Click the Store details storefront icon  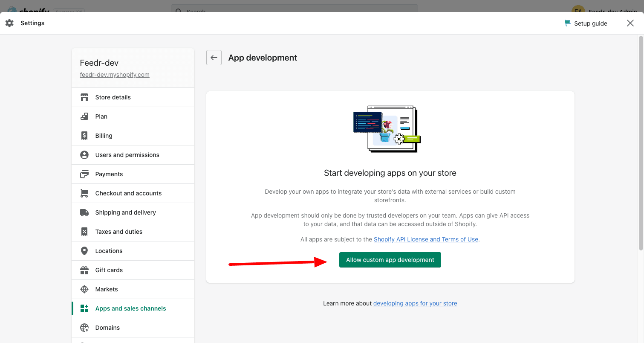pyautogui.click(x=84, y=97)
